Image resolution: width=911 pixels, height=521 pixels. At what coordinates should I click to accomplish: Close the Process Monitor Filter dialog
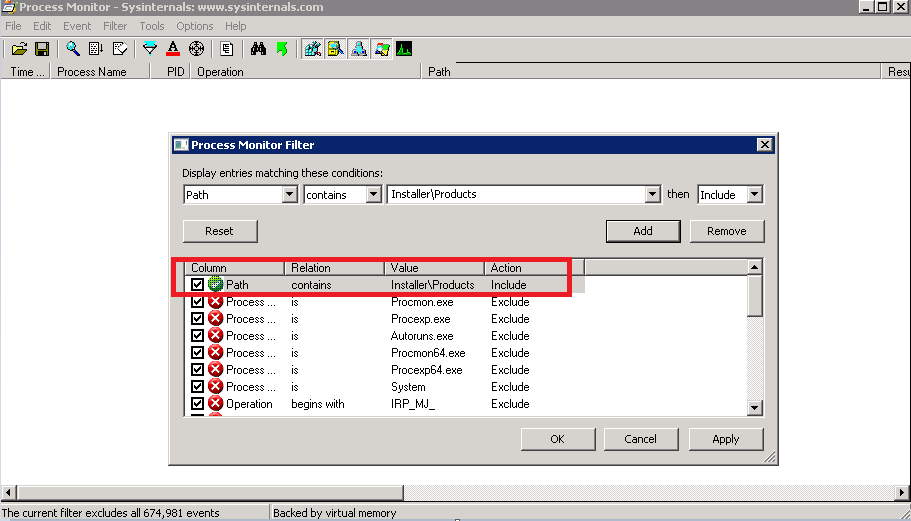pyautogui.click(x=765, y=145)
